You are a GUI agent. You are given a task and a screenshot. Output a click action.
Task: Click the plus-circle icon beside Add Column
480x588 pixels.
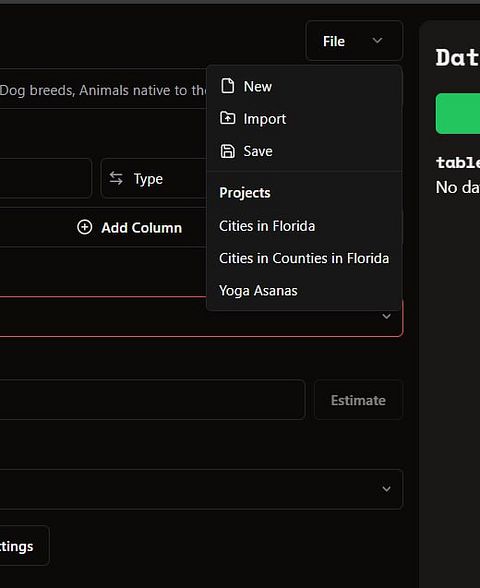point(84,227)
